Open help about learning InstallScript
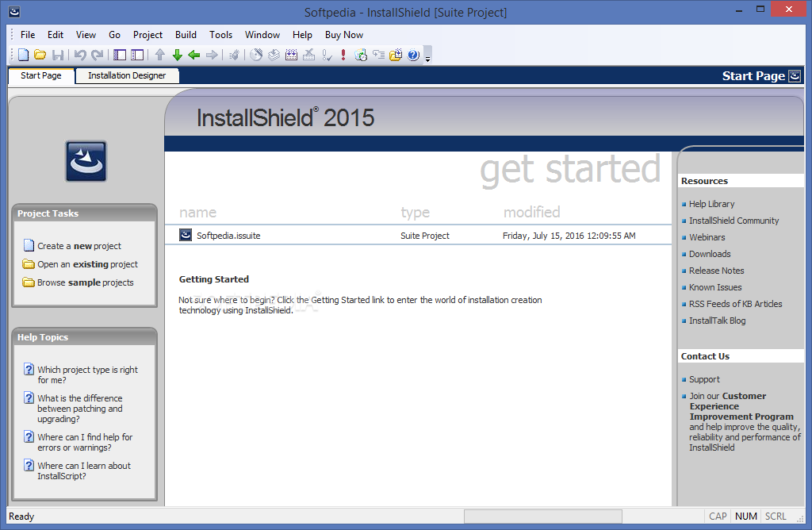The height and width of the screenshot is (530, 812). 84,470
